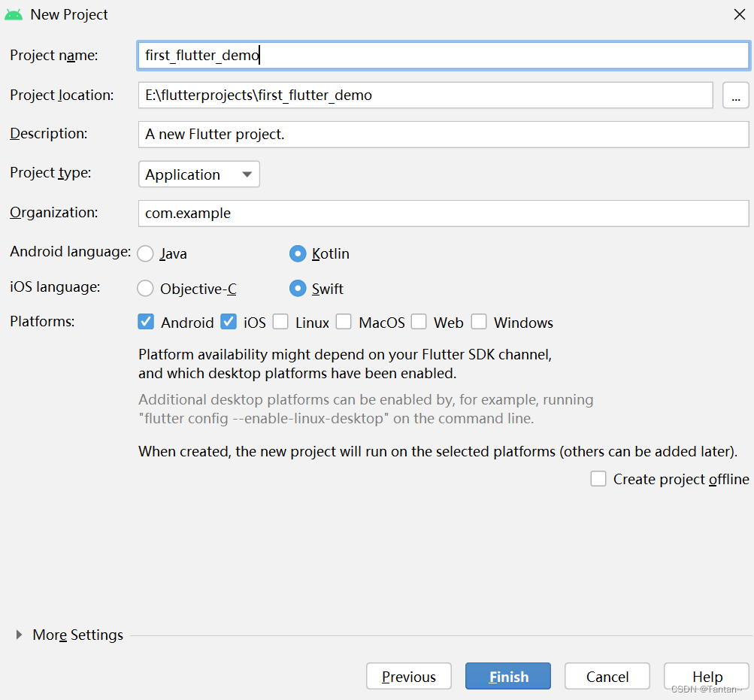Click the 'Android language:' label
The width and height of the screenshot is (754, 700).
(x=70, y=252)
